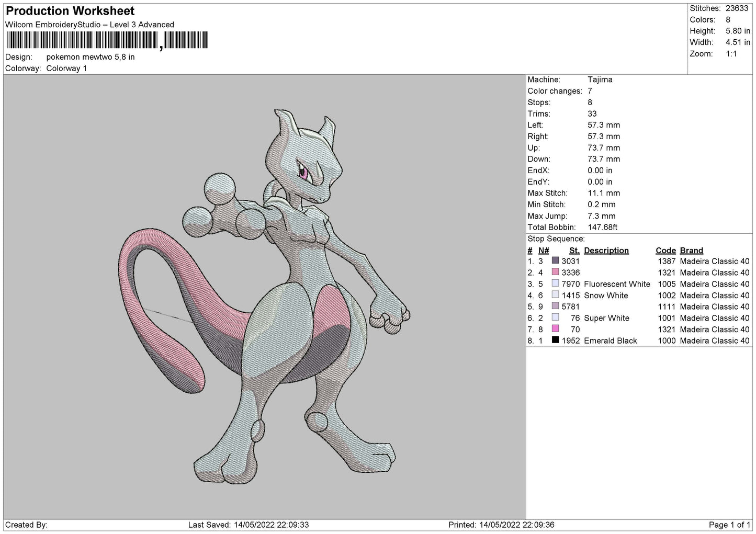Click the 'Stops:' label
This screenshot has width=756, height=534.
click(539, 103)
